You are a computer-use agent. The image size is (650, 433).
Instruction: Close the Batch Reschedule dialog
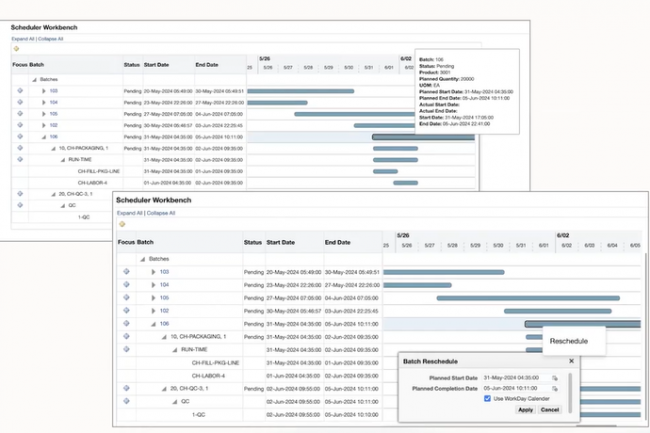(x=572, y=361)
